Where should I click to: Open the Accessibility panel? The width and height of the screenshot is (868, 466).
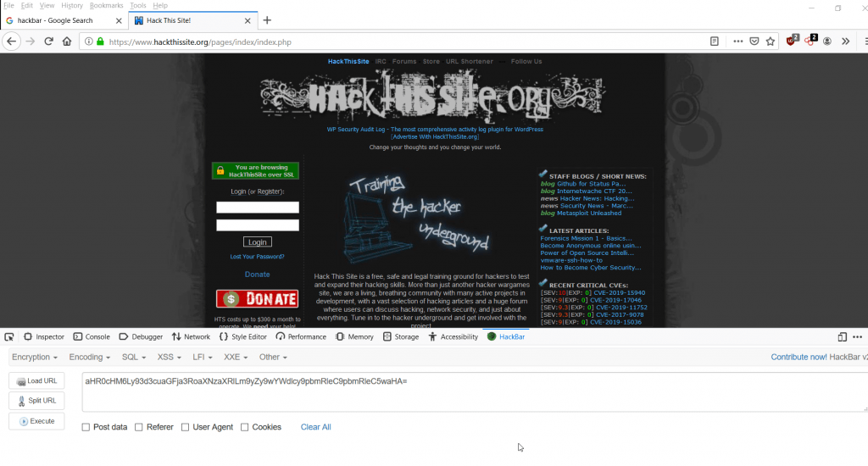(453, 336)
